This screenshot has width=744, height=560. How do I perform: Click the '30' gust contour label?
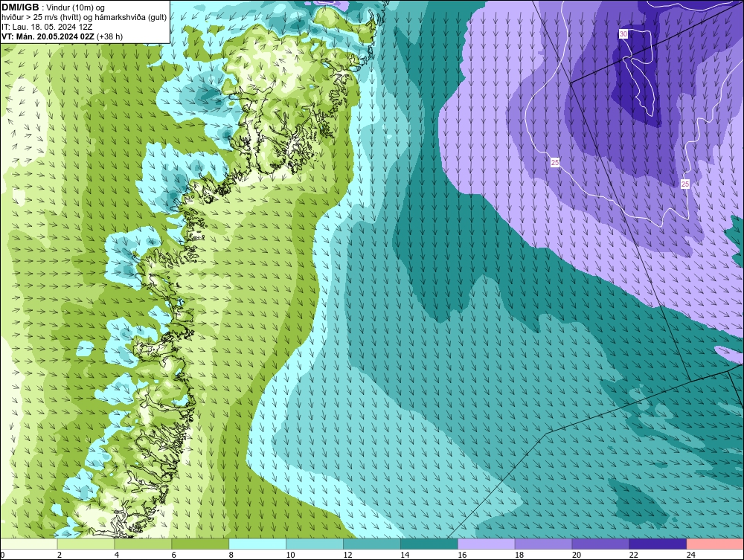(623, 34)
